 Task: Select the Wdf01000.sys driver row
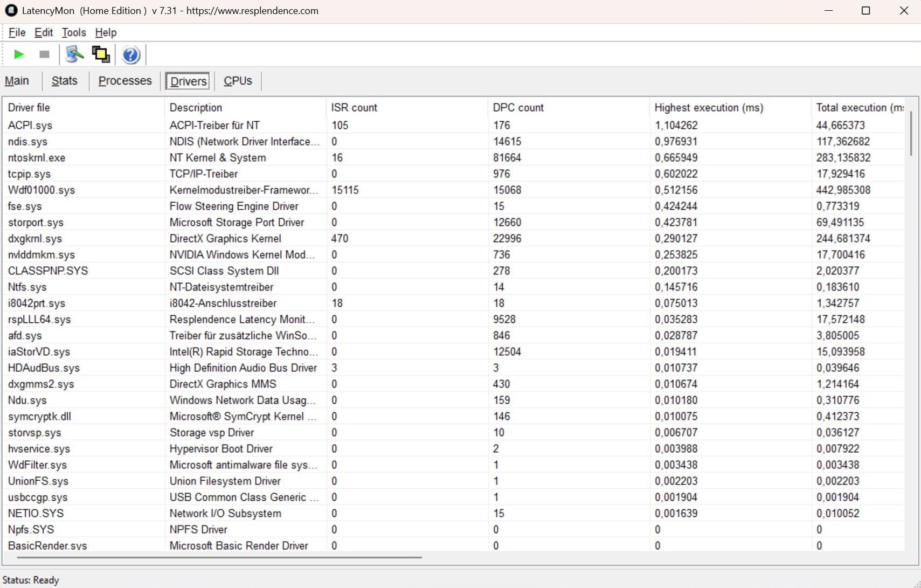pos(454,190)
